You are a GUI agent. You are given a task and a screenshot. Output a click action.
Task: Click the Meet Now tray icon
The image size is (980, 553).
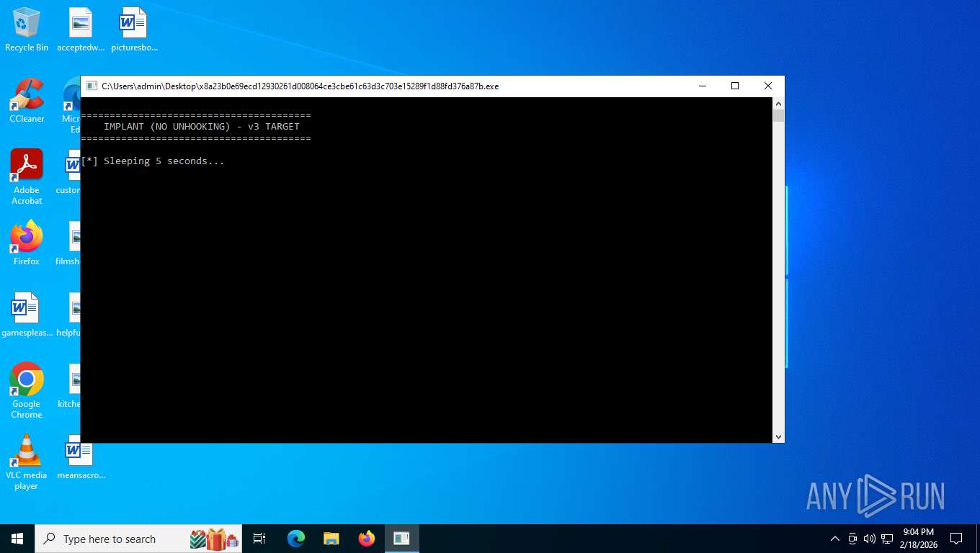coord(852,539)
